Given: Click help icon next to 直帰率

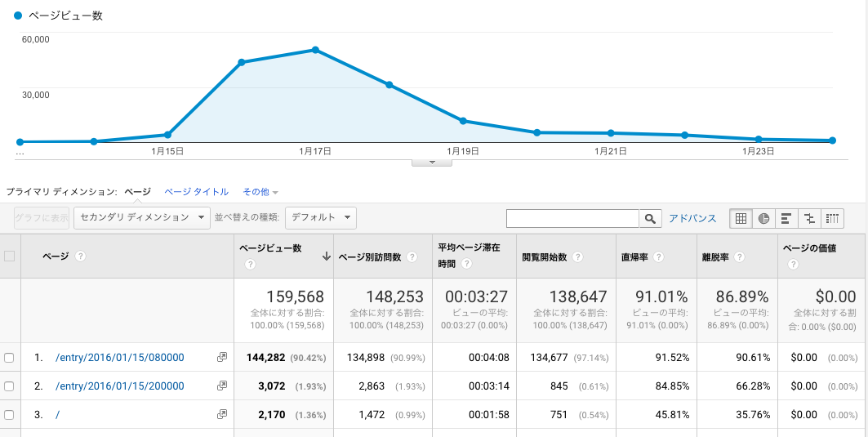Looking at the screenshot, I should (x=658, y=256).
